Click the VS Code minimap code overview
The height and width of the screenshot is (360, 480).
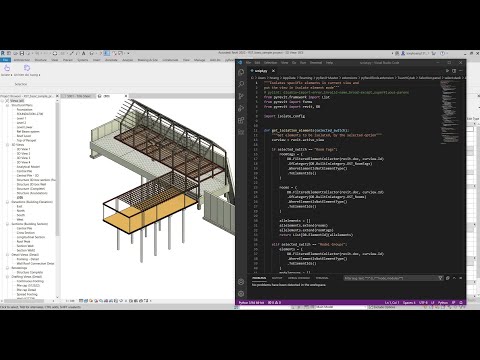tap(450, 112)
